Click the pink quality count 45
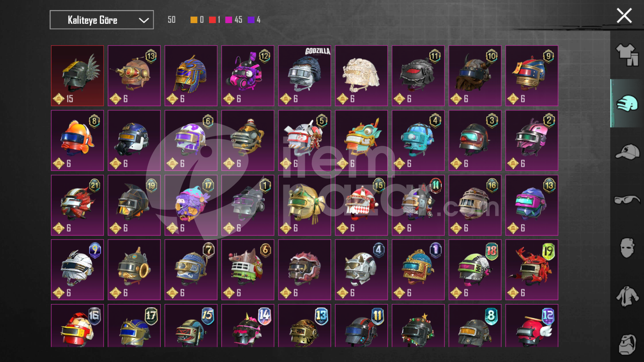The width and height of the screenshot is (644, 362). click(238, 20)
